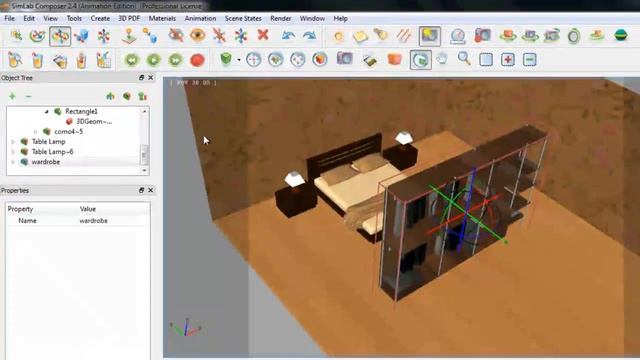Screen dimensions: 640x360
Task: Undock the Object Tree panel
Action: [x=141, y=78]
